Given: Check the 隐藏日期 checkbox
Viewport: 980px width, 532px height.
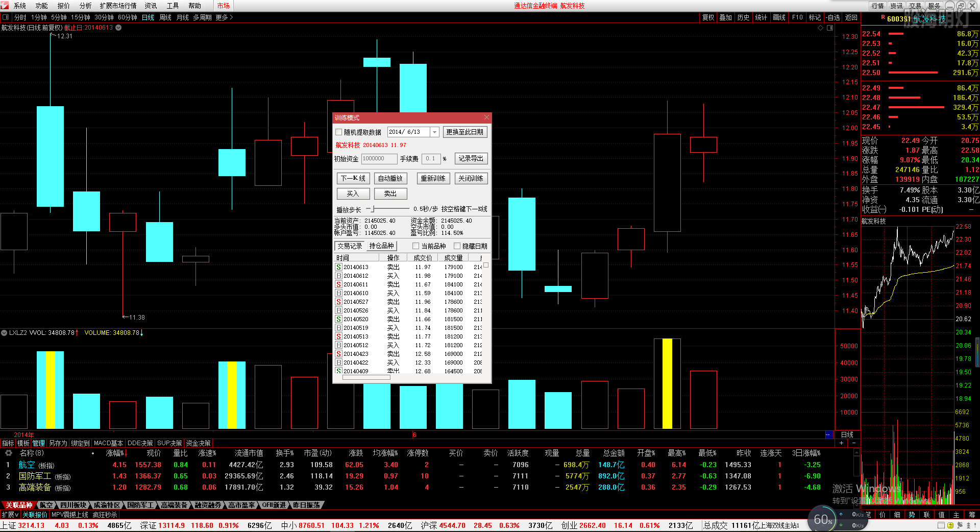Looking at the screenshot, I should coord(457,246).
